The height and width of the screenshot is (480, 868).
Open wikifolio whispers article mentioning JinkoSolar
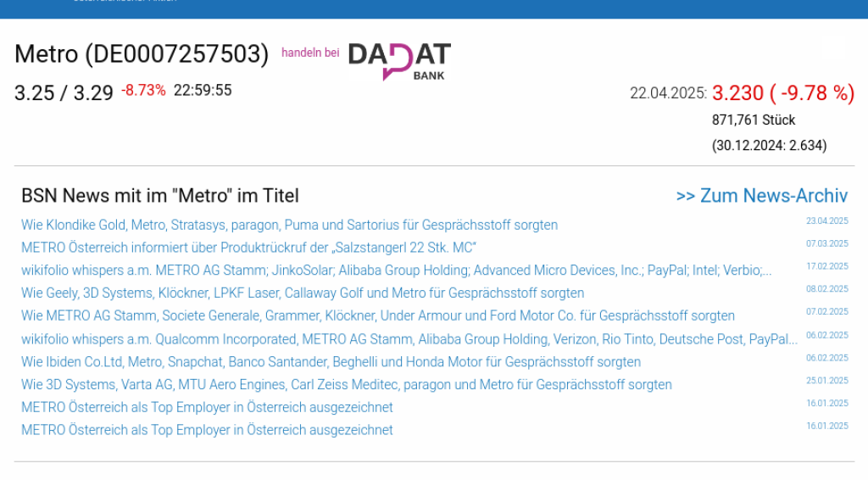coord(396,271)
